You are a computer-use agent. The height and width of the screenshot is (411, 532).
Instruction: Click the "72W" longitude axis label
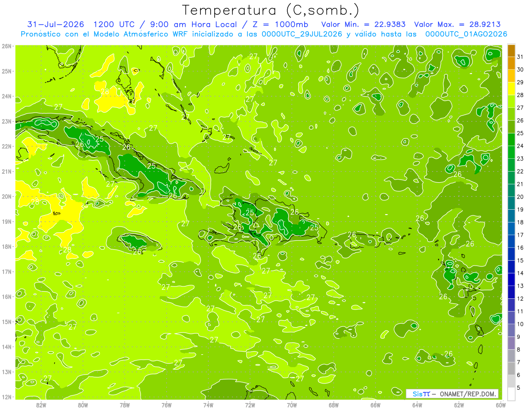click(x=250, y=405)
